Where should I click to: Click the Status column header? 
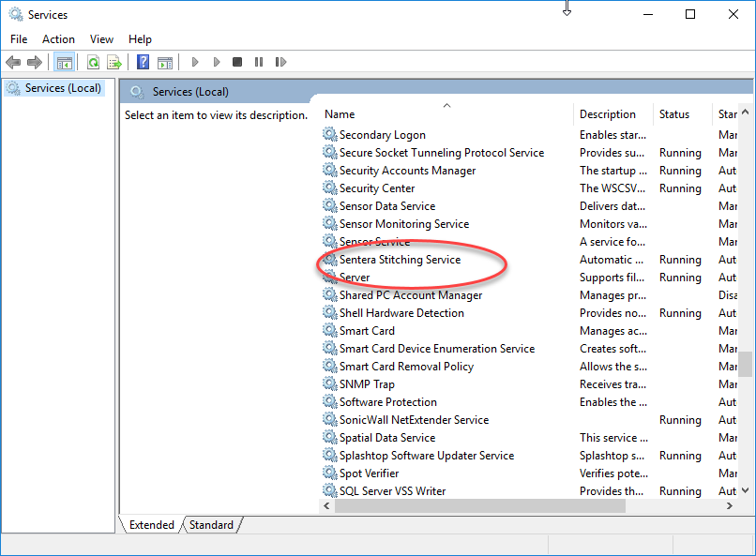(x=673, y=114)
